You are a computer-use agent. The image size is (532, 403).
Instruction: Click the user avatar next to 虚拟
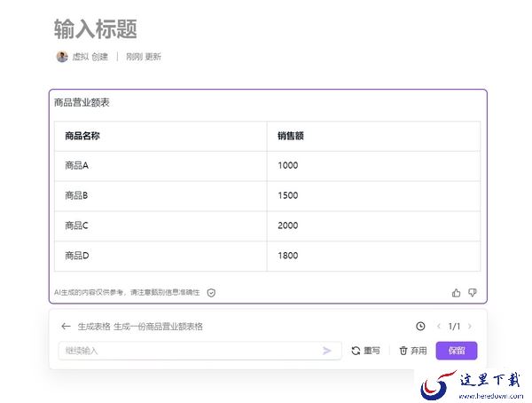click(x=62, y=57)
